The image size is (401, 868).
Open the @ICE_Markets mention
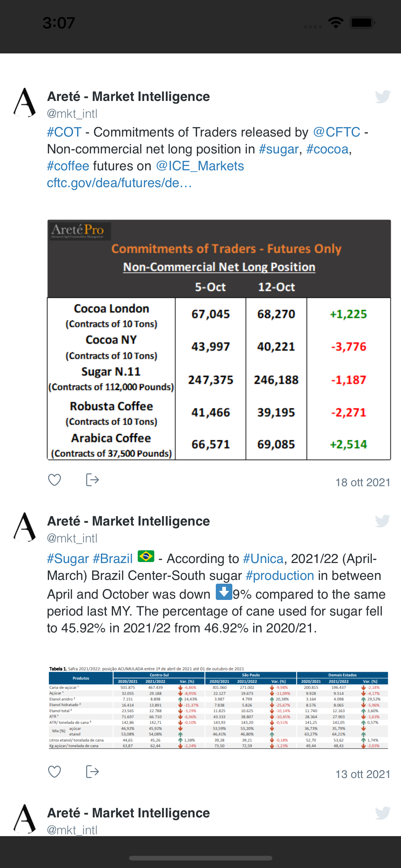pos(200,166)
